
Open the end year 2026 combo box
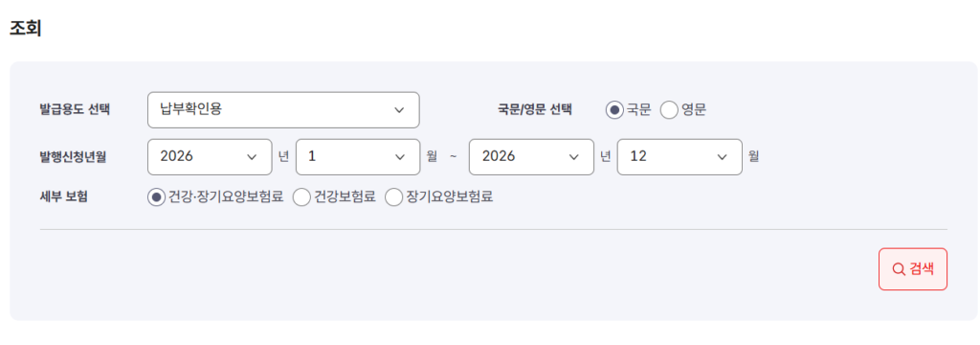tap(532, 156)
